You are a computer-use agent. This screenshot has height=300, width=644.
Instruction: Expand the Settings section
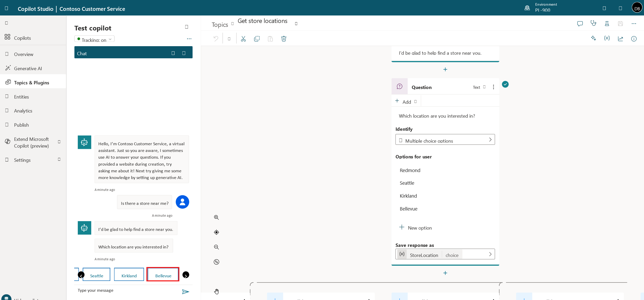click(x=59, y=159)
